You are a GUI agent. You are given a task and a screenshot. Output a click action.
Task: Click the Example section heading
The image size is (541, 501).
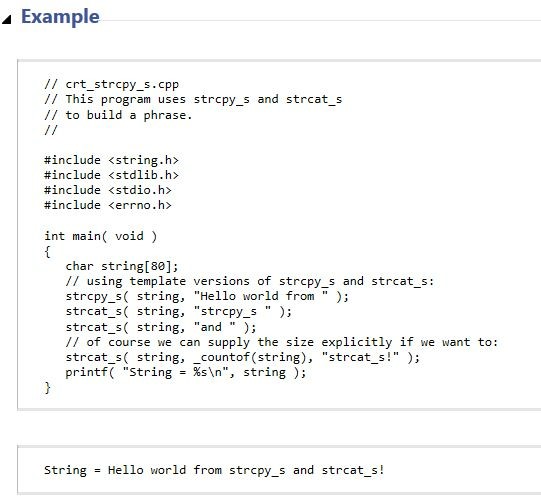[60, 17]
